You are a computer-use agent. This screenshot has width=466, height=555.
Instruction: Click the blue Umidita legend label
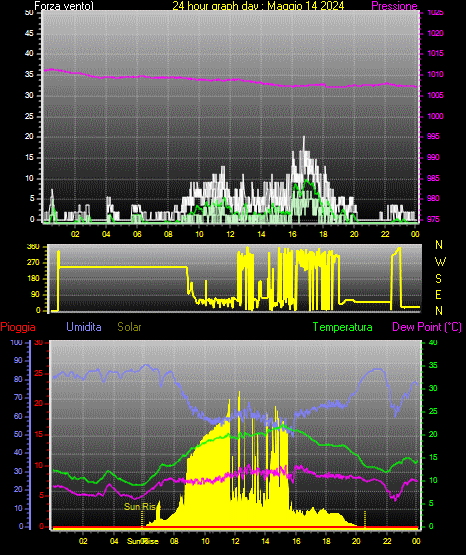tap(84, 327)
